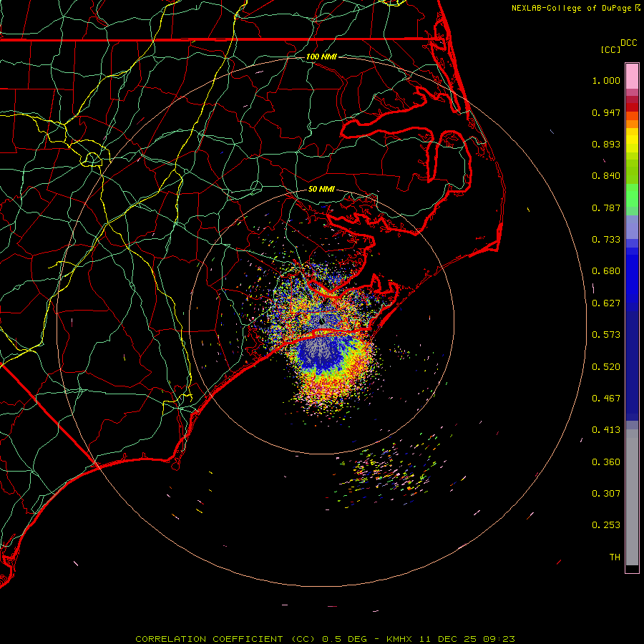The width and height of the screenshot is (644, 644).
Task: Select the 0.360 scale value
Action: 606,462
